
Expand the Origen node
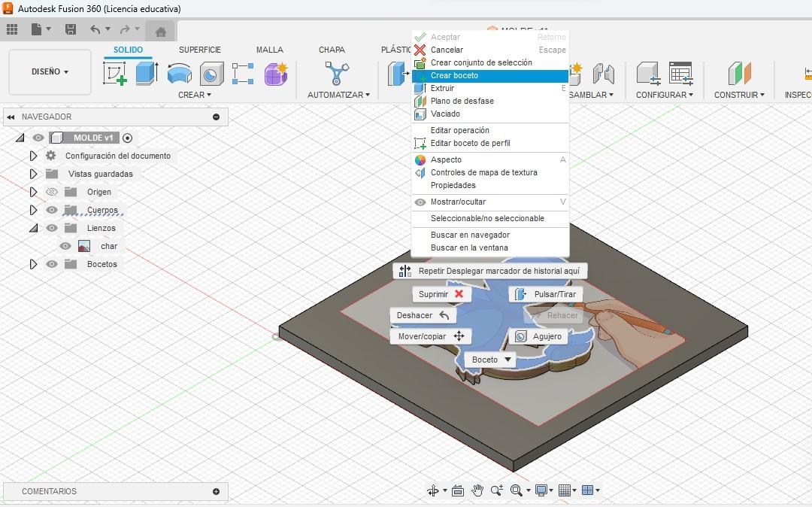coord(33,192)
